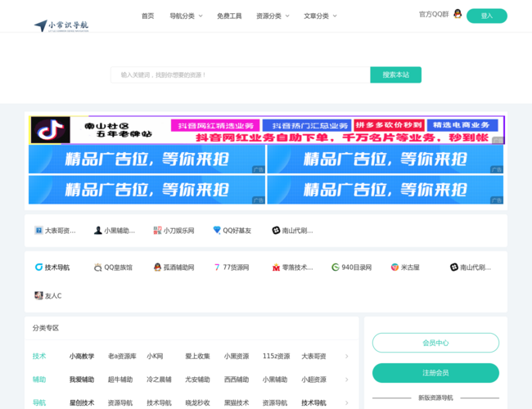Open 免费工具 in the top menu
This screenshot has height=409, width=532.
pos(229,16)
